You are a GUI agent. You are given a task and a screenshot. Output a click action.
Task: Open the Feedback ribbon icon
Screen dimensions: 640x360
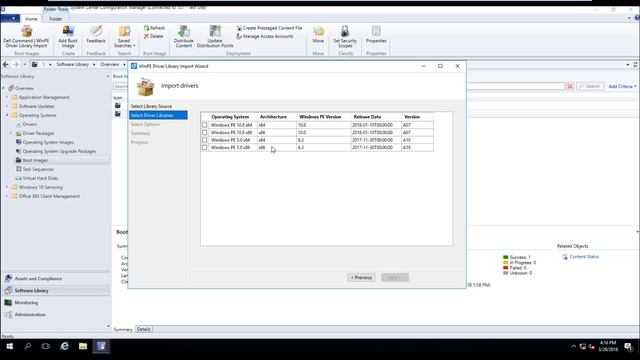tap(96, 35)
